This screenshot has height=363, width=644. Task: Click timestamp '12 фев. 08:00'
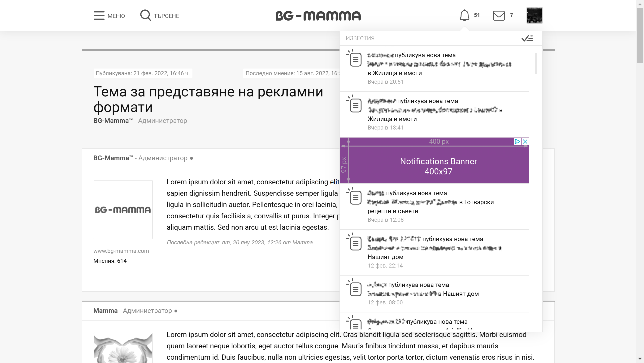[x=385, y=302]
